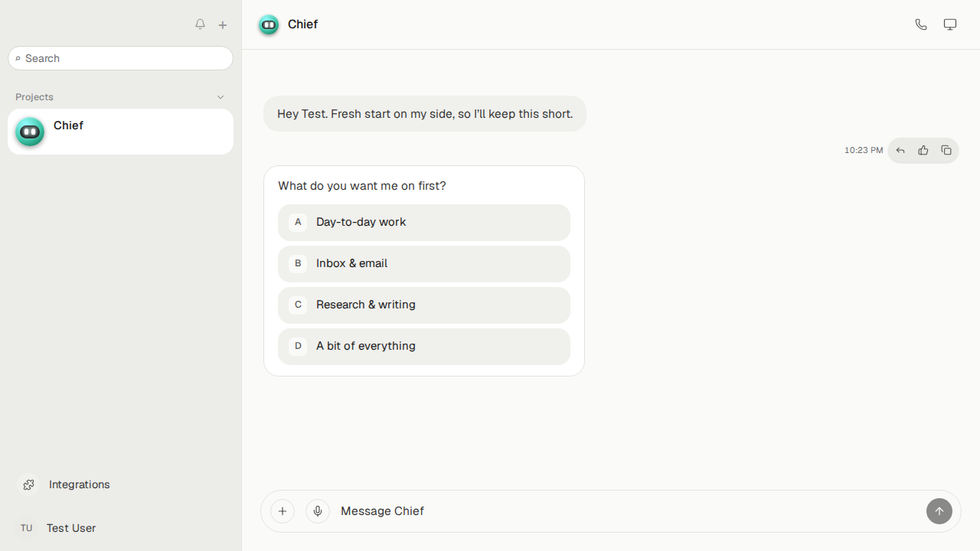Give the message a thumbs up
Screen dimensions: 980x551
(923, 151)
